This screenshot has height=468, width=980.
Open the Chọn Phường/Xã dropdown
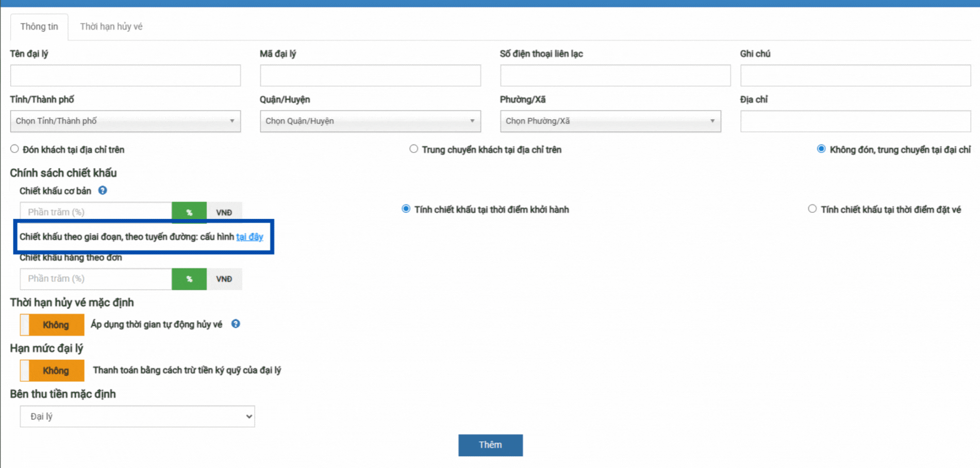pos(610,121)
